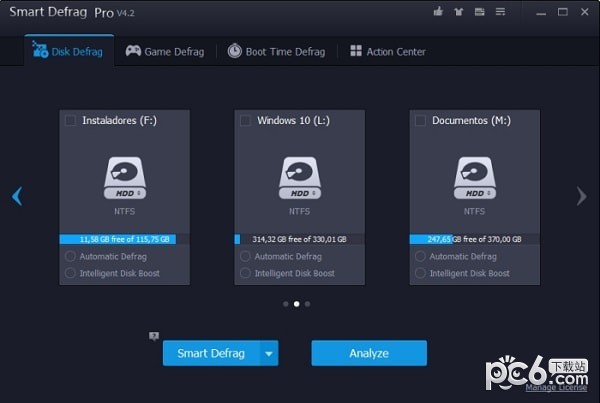Viewport: 600px width, 403px height.
Task: Click NTFS label under Documentos (M:)
Action: [474, 211]
